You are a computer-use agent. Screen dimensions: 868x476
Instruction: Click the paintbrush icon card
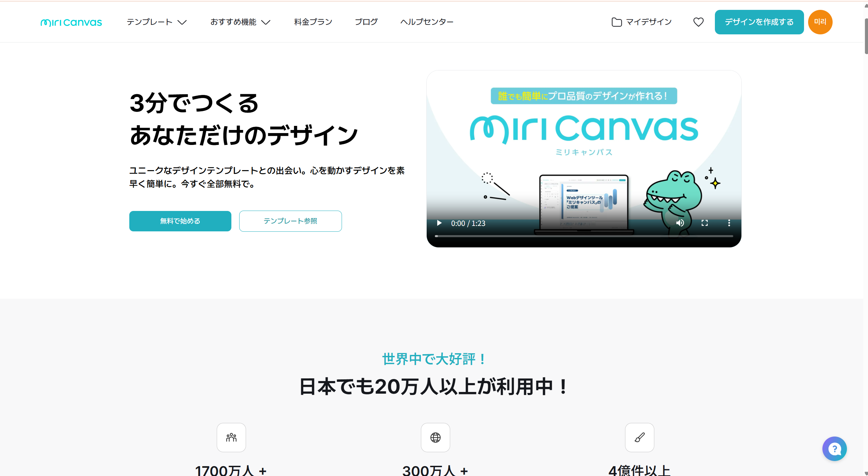click(x=640, y=438)
